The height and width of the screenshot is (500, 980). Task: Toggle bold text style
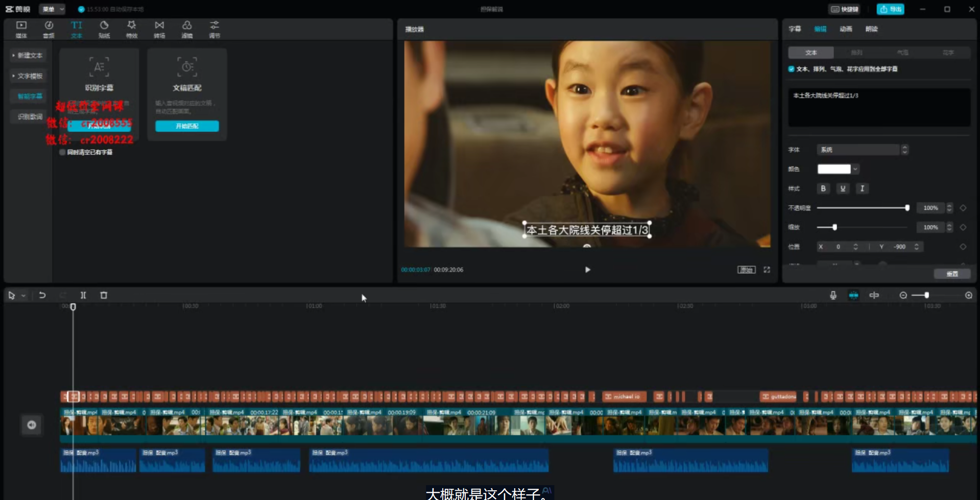(823, 188)
